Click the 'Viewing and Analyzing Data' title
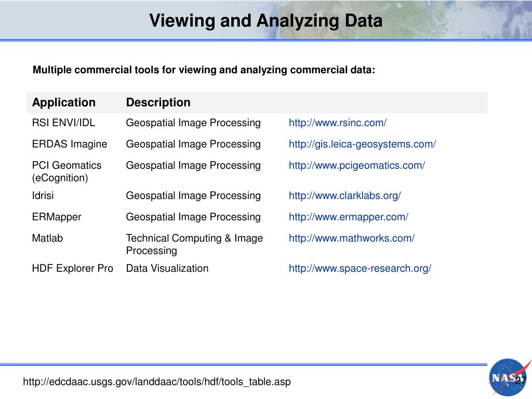Viewport: 532px width, 399px height. 266,21
